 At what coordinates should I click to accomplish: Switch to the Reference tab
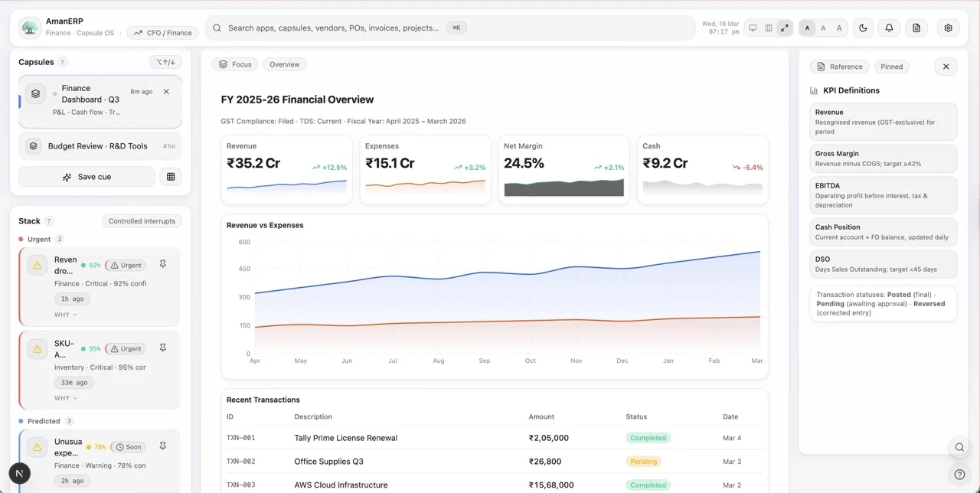[839, 67]
